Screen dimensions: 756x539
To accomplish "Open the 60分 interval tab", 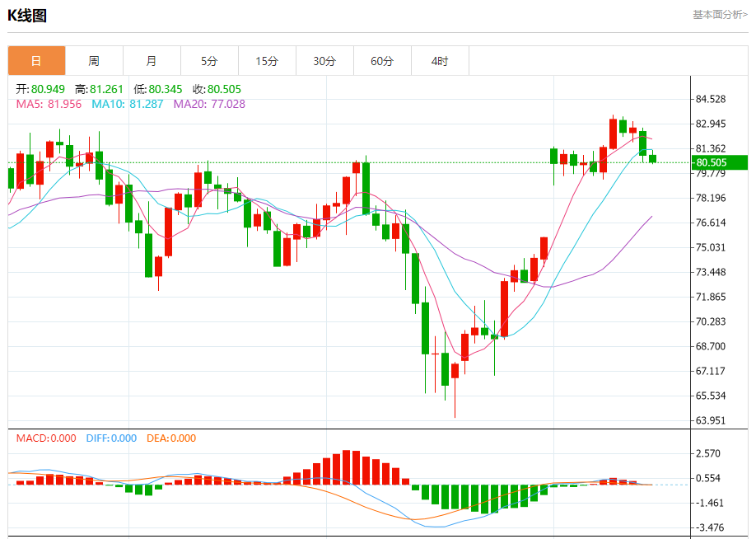I will (382, 61).
